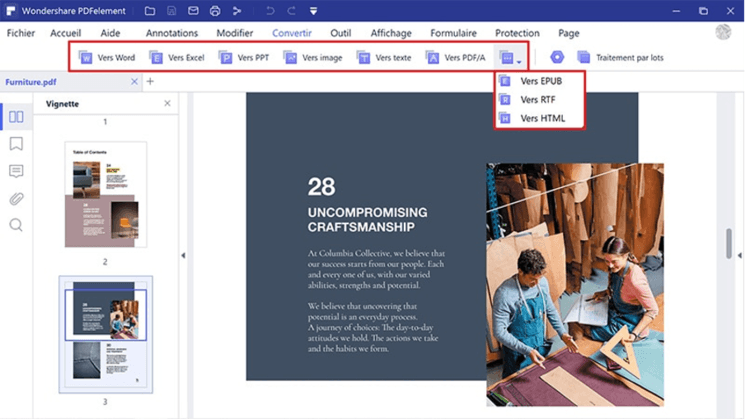The image size is (745, 419).
Task: Click the print icon in title bar
Action: (215, 11)
